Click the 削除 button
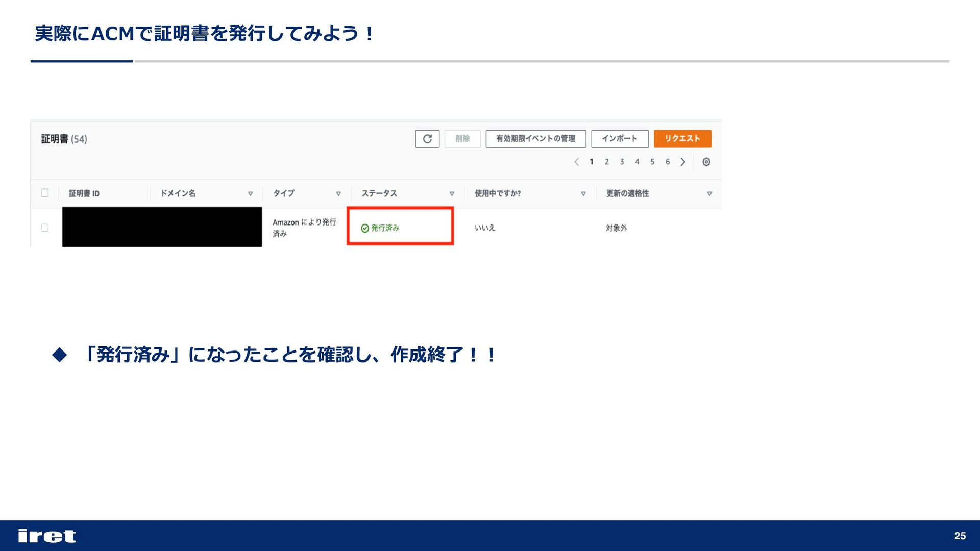The width and height of the screenshot is (980, 551). tap(462, 139)
